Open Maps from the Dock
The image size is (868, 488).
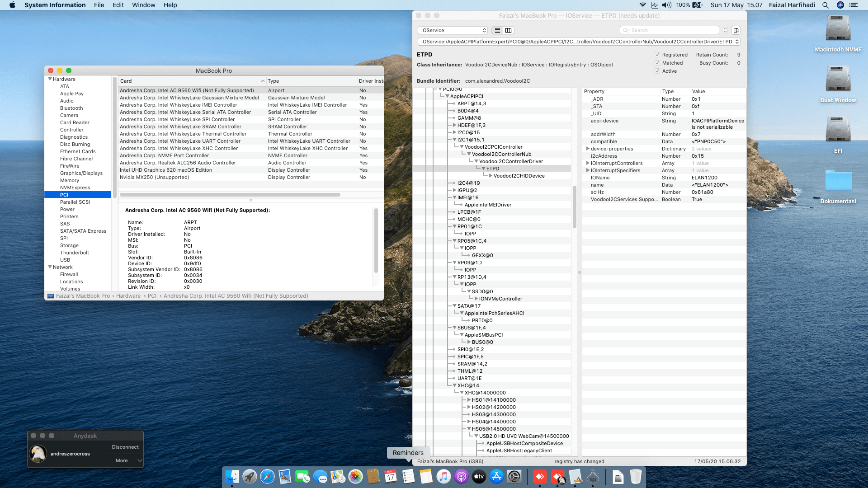coord(338,476)
